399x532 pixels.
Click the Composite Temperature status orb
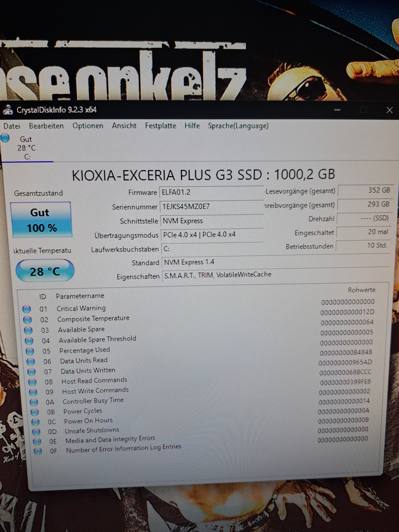(27, 320)
